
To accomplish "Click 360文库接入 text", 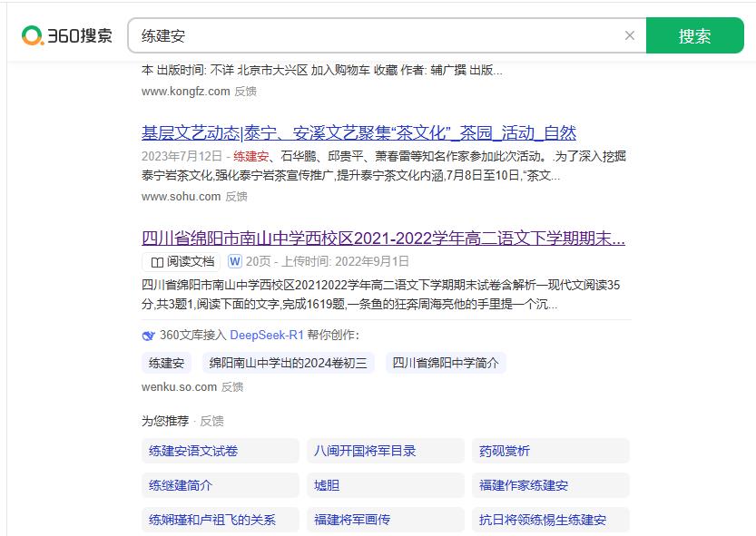I will [x=192, y=335].
